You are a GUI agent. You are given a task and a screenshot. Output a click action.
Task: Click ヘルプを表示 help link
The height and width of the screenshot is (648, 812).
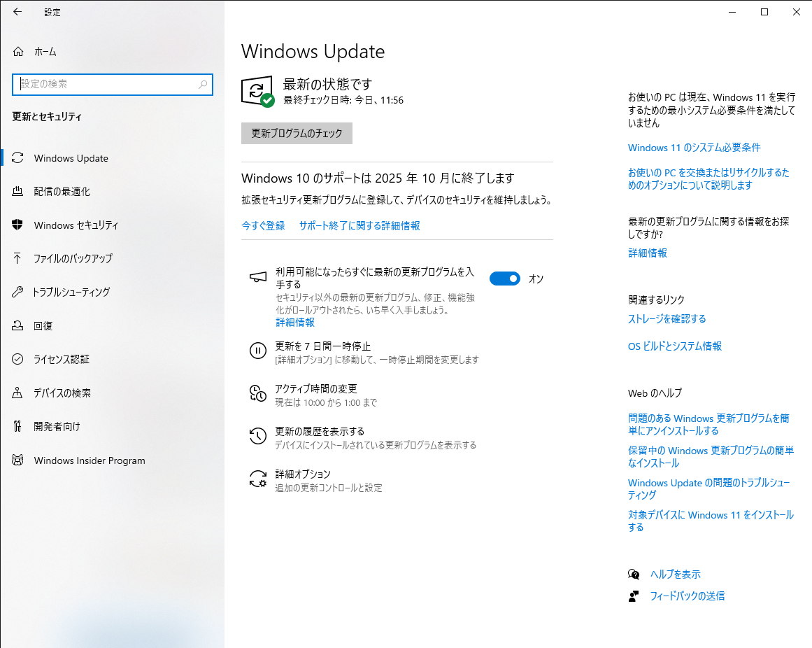pyautogui.click(x=675, y=575)
